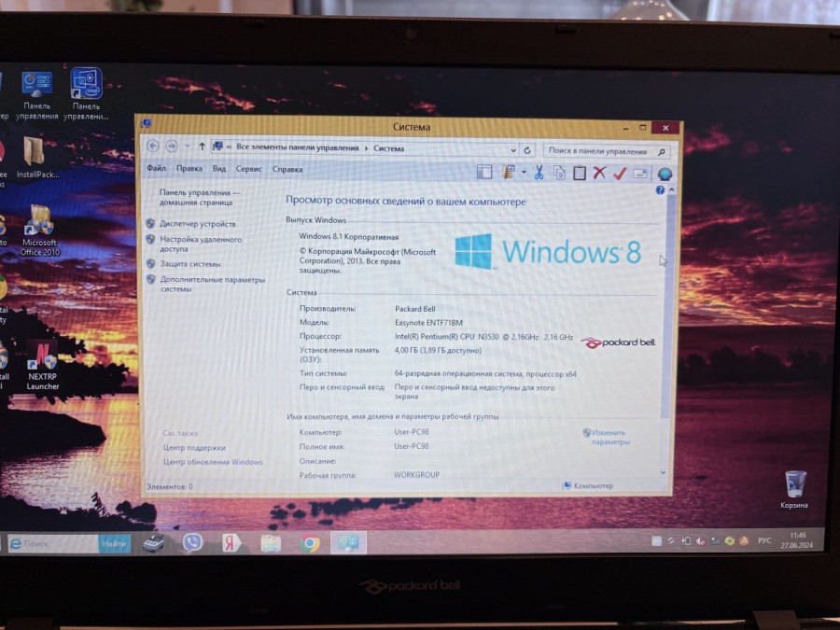This screenshot has width=840, height=630.
Task: Click the 'Windows 8.1 Корпоративная' edition text
Action: tap(349, 236)
